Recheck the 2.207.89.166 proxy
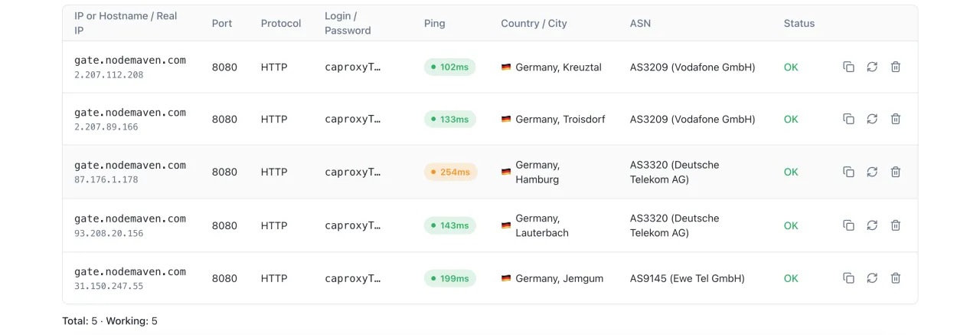The width and height of the screenshot is (980, 335). 872,119
